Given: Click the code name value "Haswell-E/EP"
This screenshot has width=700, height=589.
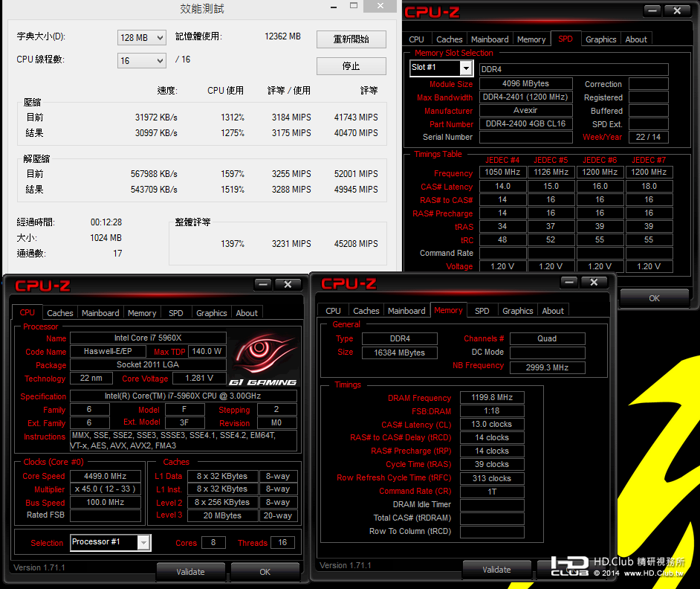Looking at the screenshot, I should (108, 351).
